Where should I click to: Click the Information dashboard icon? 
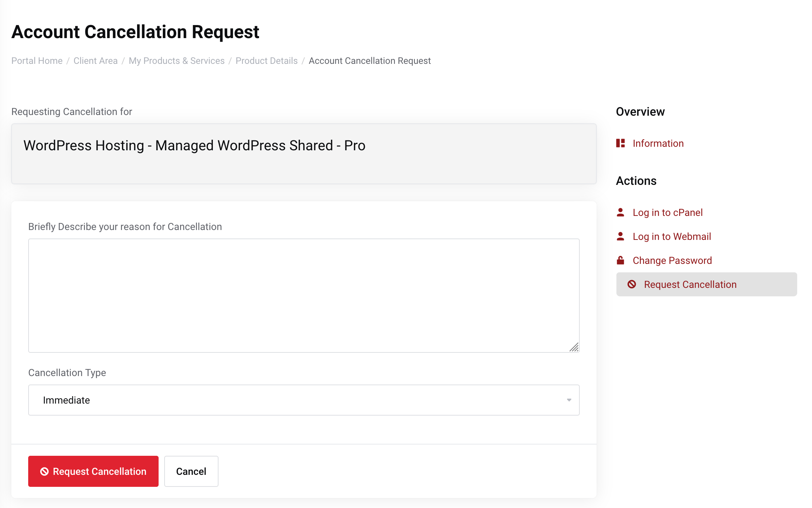click(x=620, y=143)
